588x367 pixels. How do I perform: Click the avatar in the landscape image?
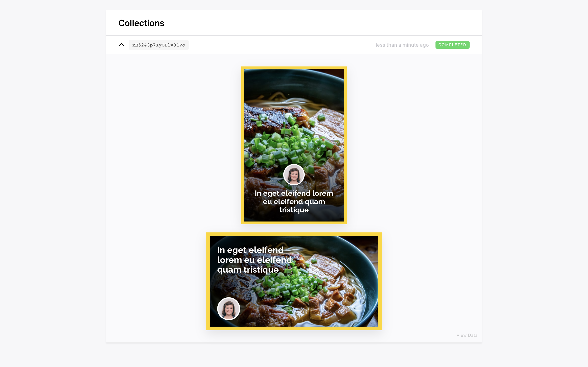click(228, 309)
